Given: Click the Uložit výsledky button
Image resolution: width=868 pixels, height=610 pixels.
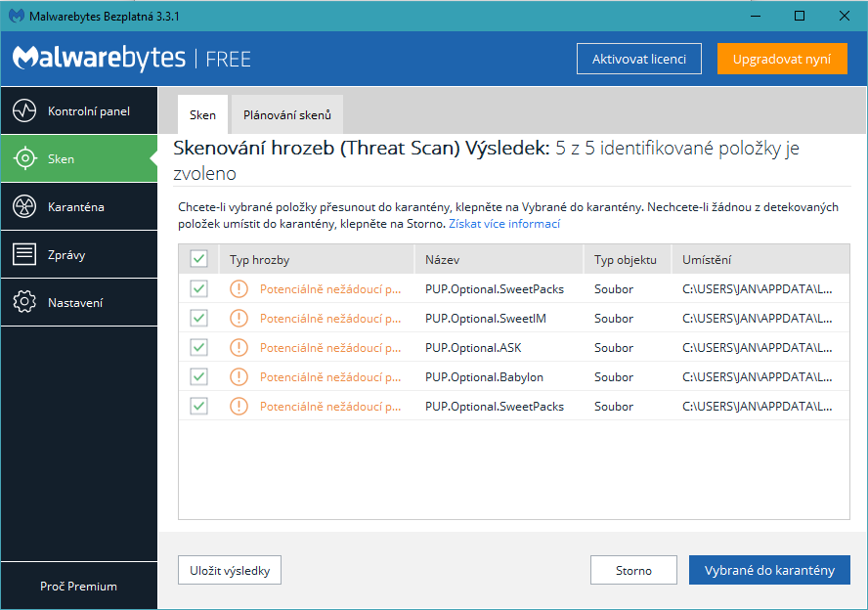Looking at the screenshot, I should (230, 570).
